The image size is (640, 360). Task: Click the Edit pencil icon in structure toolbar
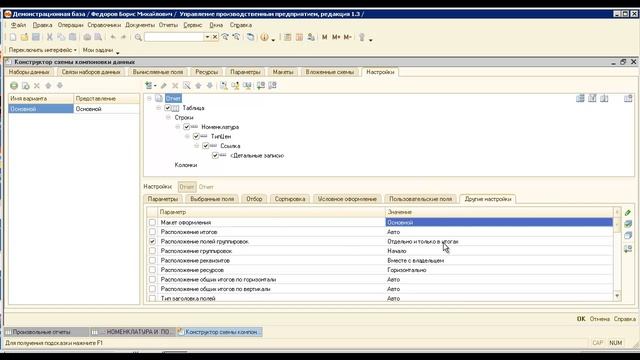tap(164, 85)
